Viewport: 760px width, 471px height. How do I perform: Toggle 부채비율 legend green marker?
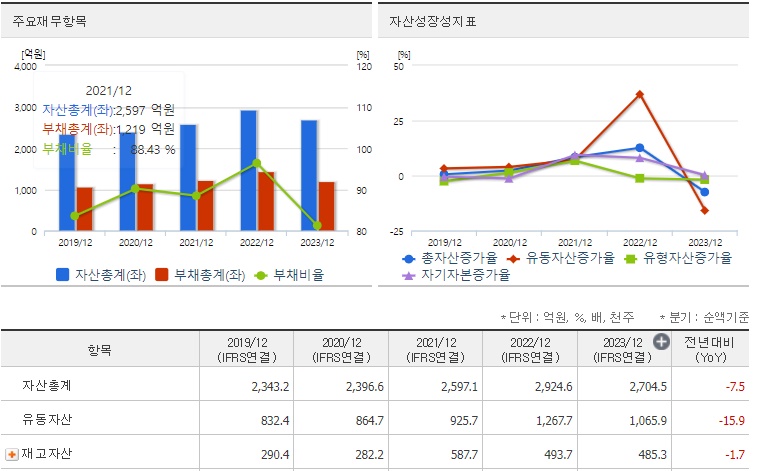[261, 276]
